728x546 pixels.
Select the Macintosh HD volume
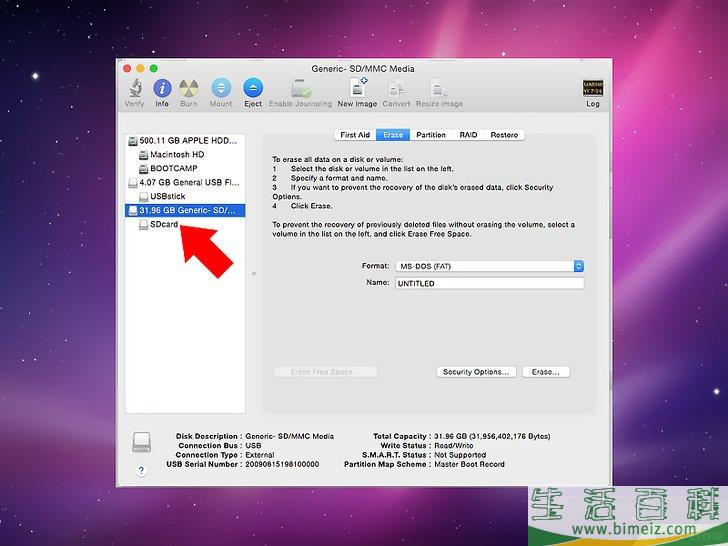[185, 155]
